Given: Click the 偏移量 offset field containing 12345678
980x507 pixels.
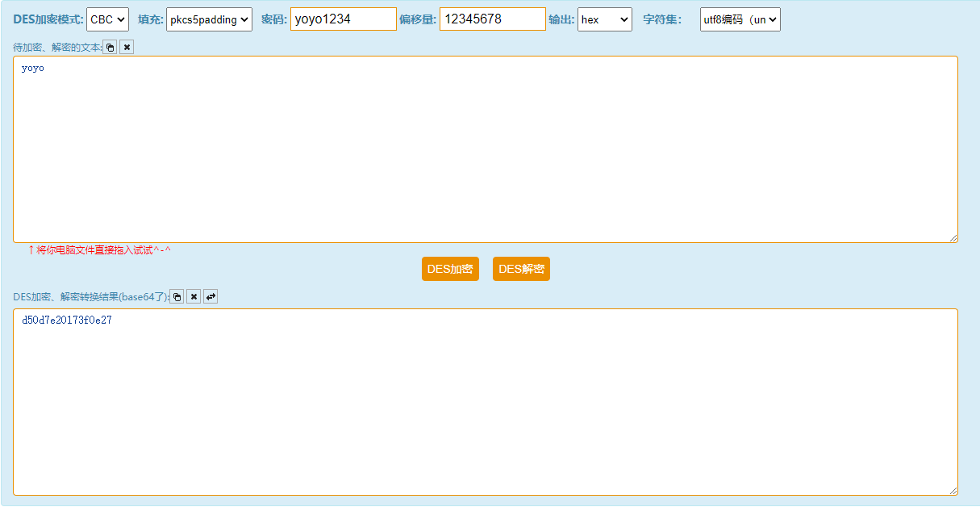Looking at the screenshot, I should tap(492, 19).
